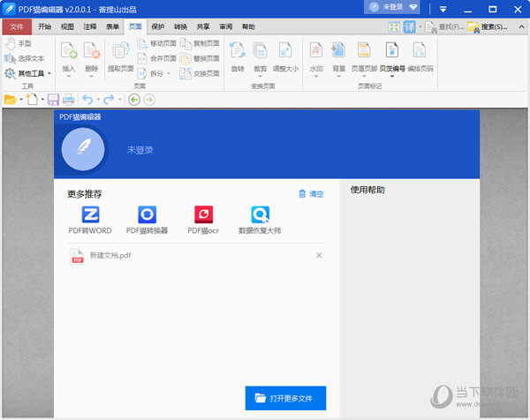
Task: Click the feather avatar circle
Action: point(83,149)
